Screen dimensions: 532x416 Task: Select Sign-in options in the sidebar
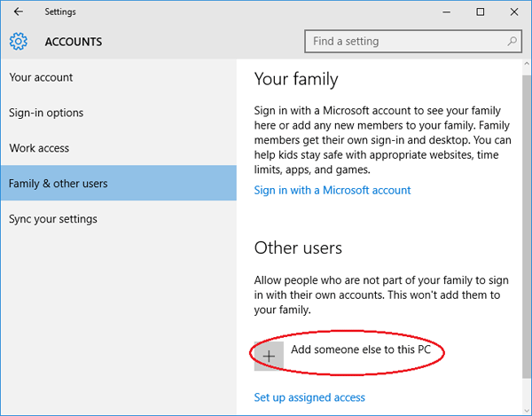point(46,113)
